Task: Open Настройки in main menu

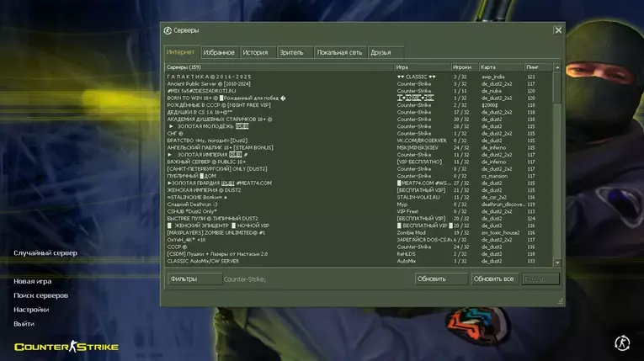Action: point(31,310)
